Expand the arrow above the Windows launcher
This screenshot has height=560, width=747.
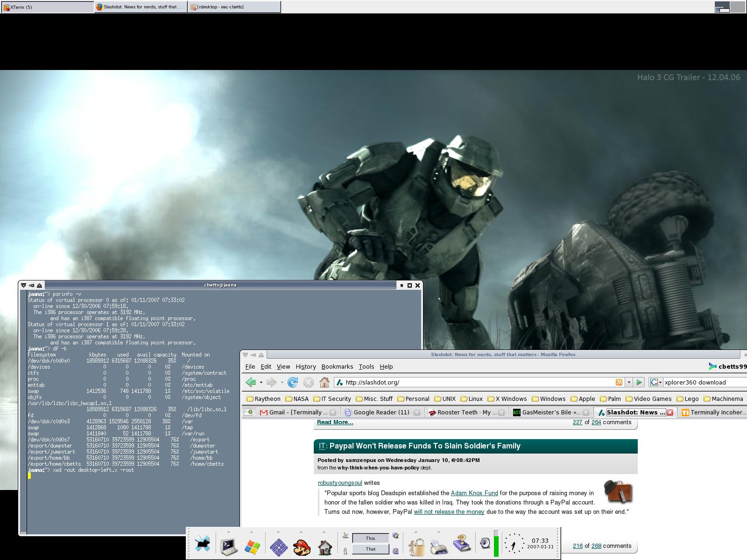[252, 532]
